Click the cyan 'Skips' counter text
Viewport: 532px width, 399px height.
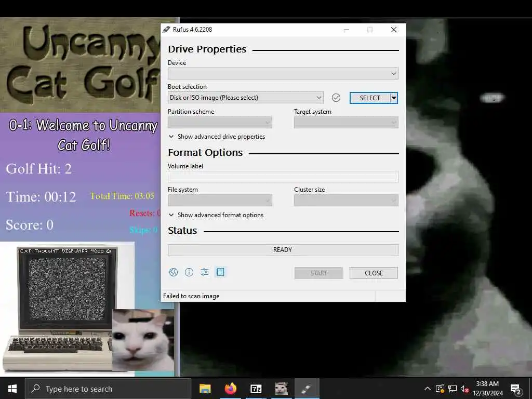click(x=143, y=230)
